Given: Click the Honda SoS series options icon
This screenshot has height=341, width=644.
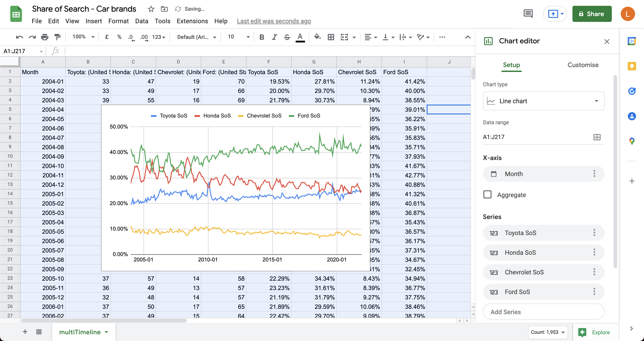Looking at the screenshot, I should (595, 253).
